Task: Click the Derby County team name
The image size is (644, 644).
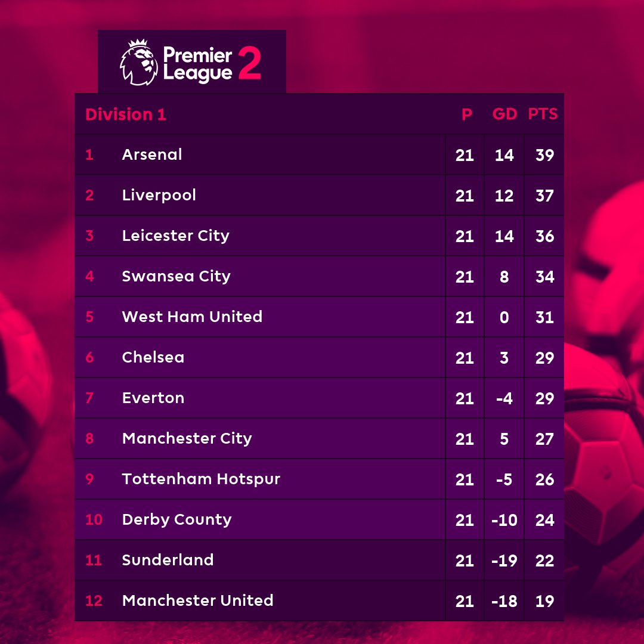Action: [x=177, y=519]
